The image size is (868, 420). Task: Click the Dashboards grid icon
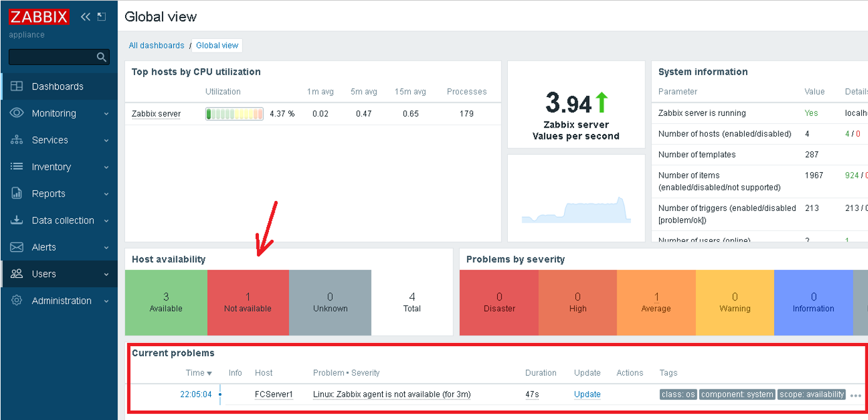pos(17,86)
